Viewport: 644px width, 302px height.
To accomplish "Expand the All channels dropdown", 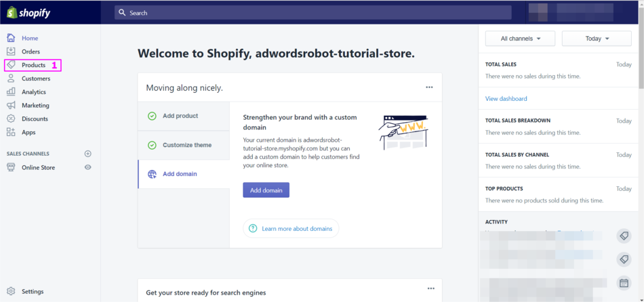I will [520, 39].
